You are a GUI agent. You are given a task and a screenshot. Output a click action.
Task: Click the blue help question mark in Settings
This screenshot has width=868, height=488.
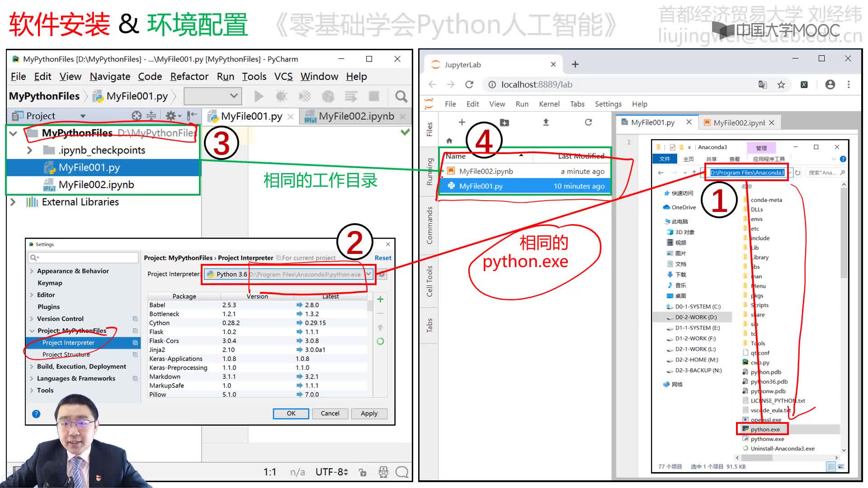(36, 414)
